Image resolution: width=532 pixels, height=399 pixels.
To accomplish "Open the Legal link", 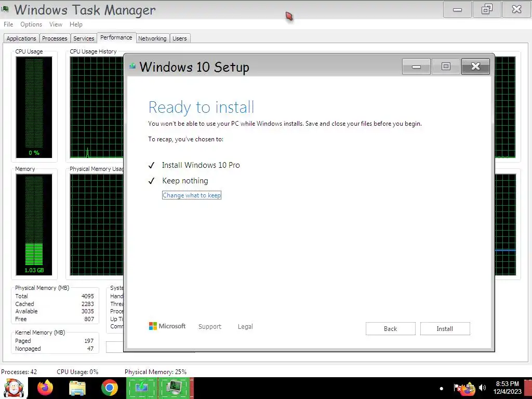I will click(245, 326).
